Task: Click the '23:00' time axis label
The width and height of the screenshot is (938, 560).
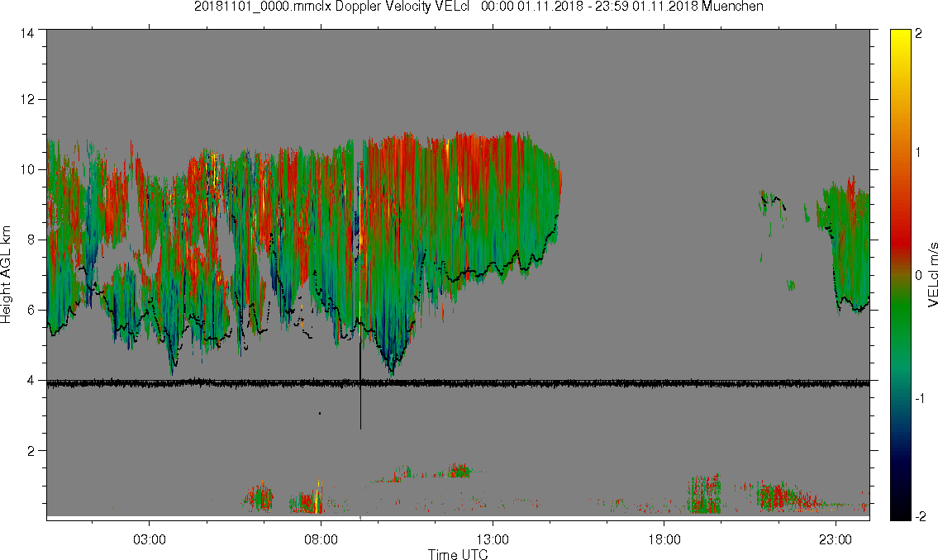Action: 836,539
